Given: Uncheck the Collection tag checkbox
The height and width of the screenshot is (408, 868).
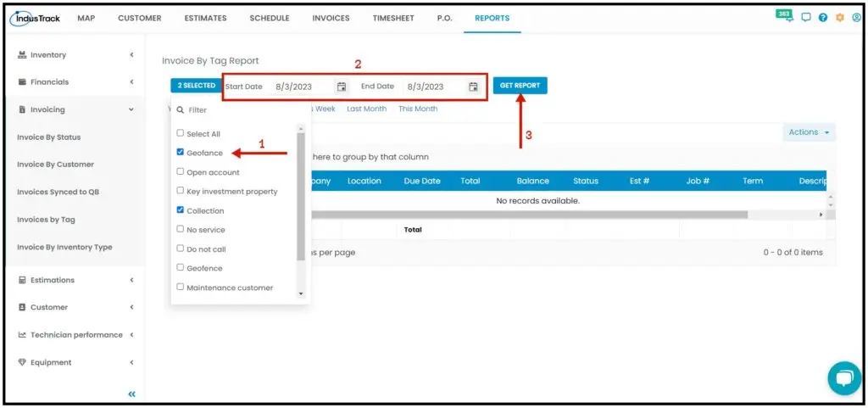Looking at the screenshot, I should (180, 210).
